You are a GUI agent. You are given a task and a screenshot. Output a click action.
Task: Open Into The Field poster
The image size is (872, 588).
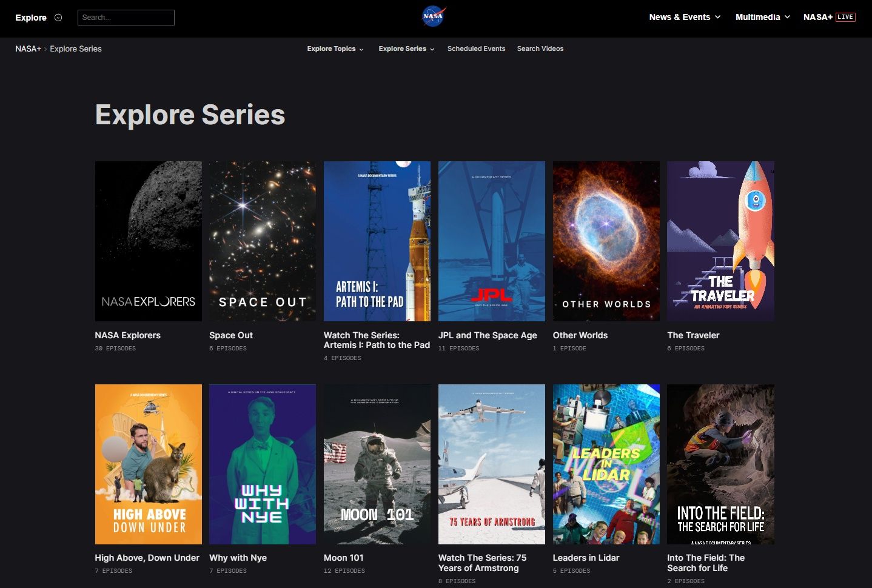click(x=721, y=464)
